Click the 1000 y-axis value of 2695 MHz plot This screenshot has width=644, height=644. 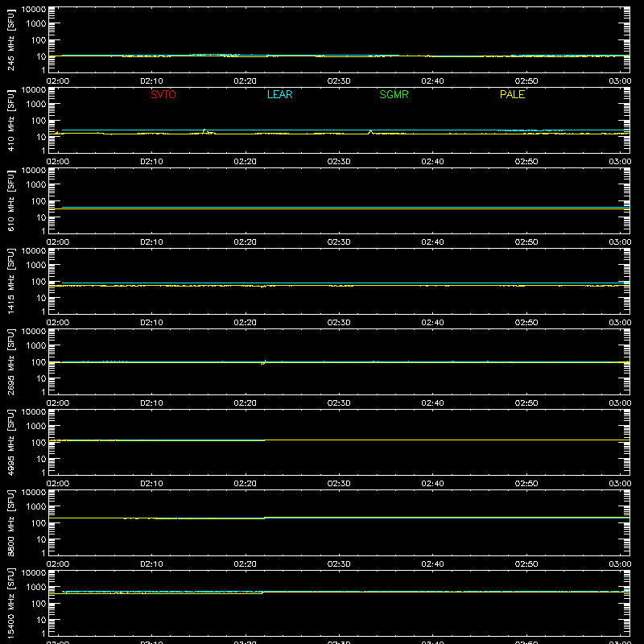tap(36, 346)
